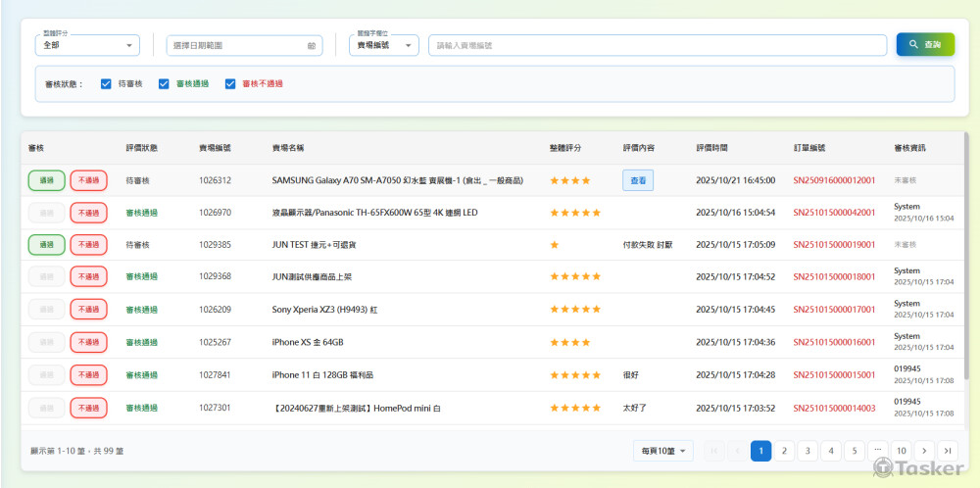Expand the 賣場編號 keyword field dropdown
The width and height of the screenshot is (980, 488).
383,45
